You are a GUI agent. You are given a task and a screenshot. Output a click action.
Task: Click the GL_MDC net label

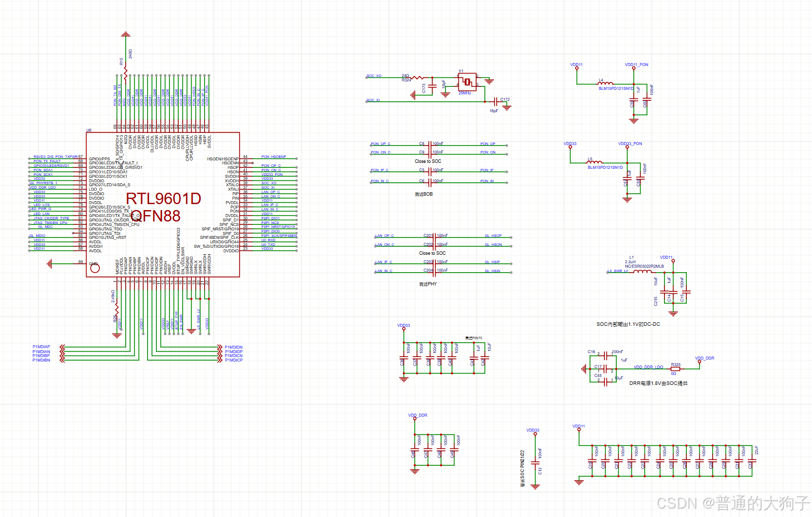coord(46,227)
